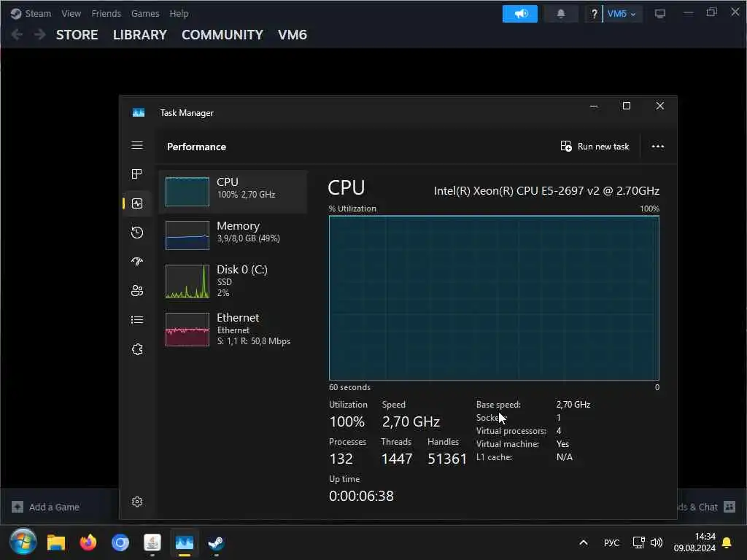Open Java app on taskbar
This screenshot has height=560, width=747.
tap(152, 542)
